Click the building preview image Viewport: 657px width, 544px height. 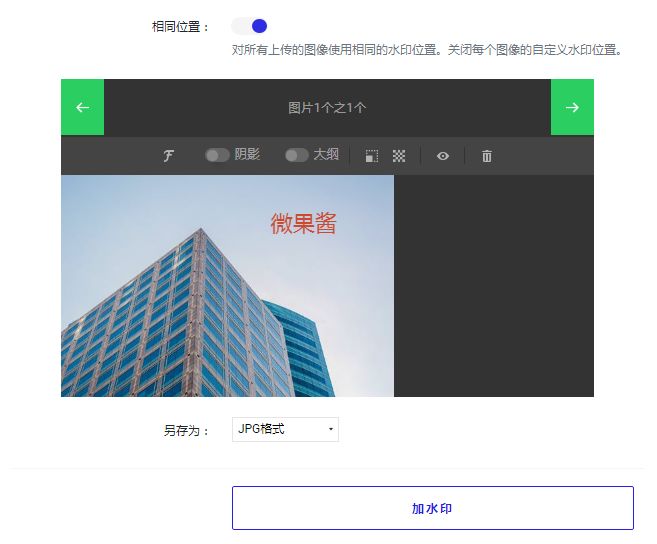[227, 286]
